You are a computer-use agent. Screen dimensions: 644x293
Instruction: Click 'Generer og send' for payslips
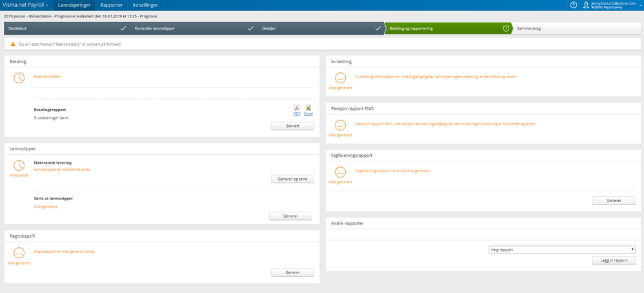click(x=292, y=179)
